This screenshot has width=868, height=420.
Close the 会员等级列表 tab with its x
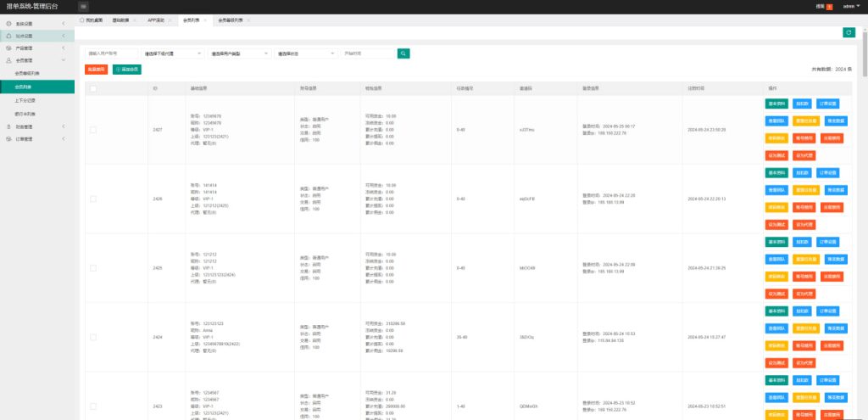[248, 20]
